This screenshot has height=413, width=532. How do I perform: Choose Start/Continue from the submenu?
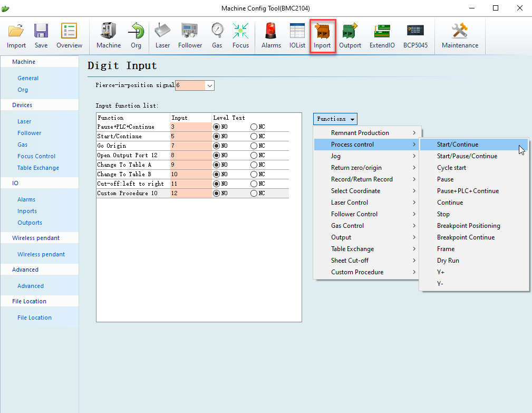[474, 145]
